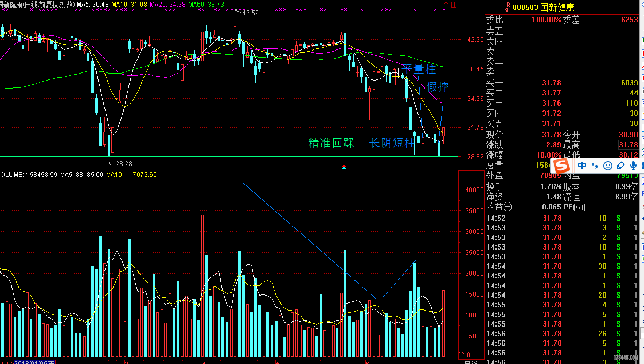Click the R 300 margin-trading badge

[508, 7]
